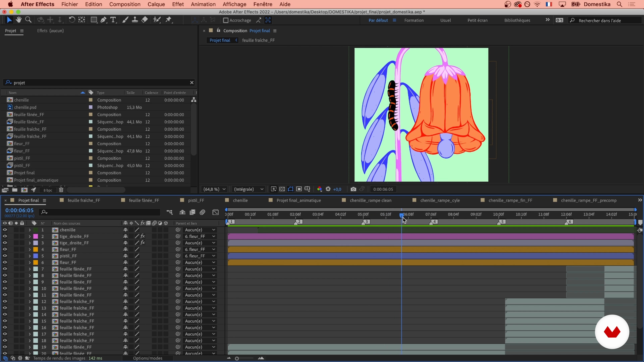Expand layer 4 fleur_FF properties
Image resolution: width=644 pixels, height=362 pixels.
[x=30, y=249]
